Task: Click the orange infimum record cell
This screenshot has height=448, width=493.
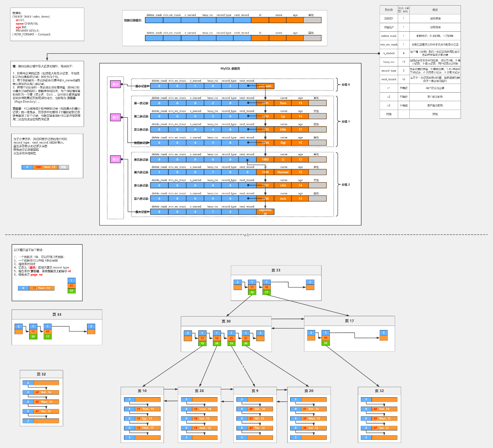Action: [264, 86]
